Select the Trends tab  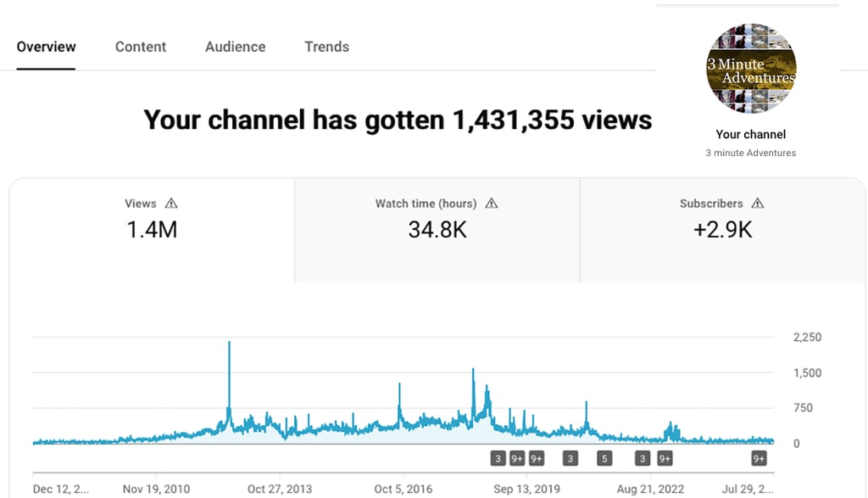coord(326,47)
